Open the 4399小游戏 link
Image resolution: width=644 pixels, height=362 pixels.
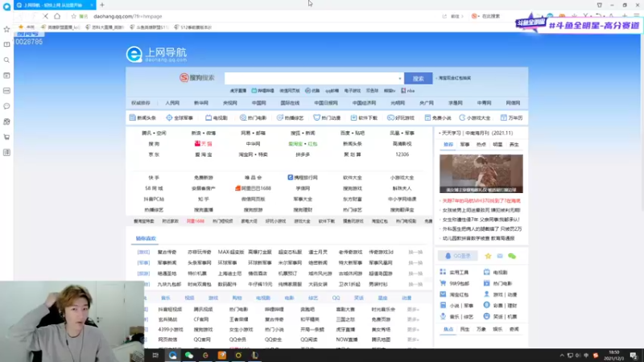(x=171, y=330)
